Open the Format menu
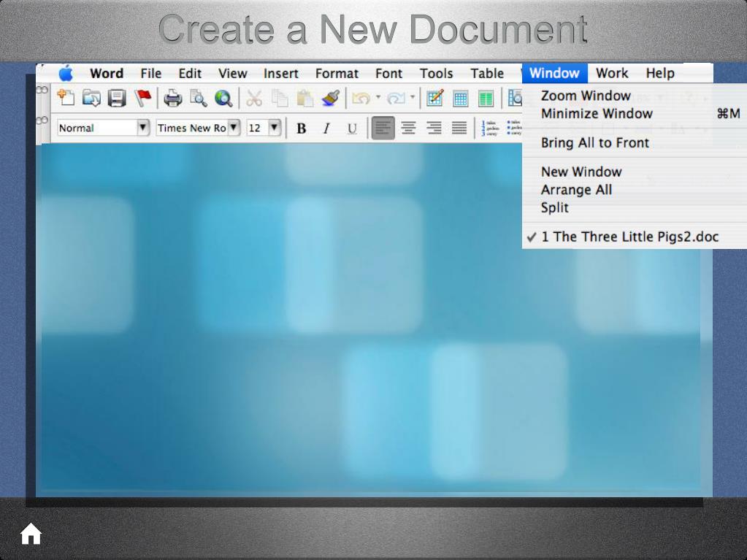This screenshot has width=747, height=560. (337, 73)
